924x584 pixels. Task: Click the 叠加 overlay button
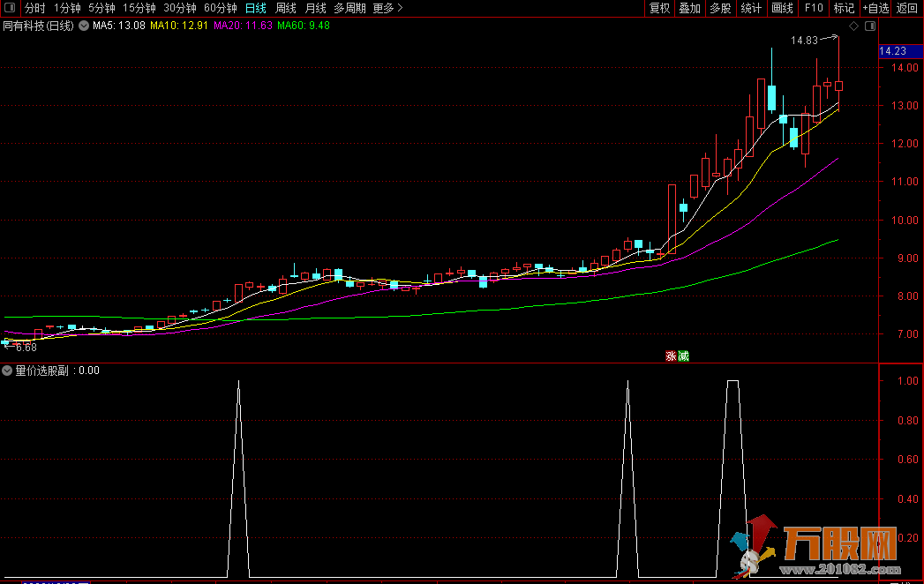pos(689,8)
